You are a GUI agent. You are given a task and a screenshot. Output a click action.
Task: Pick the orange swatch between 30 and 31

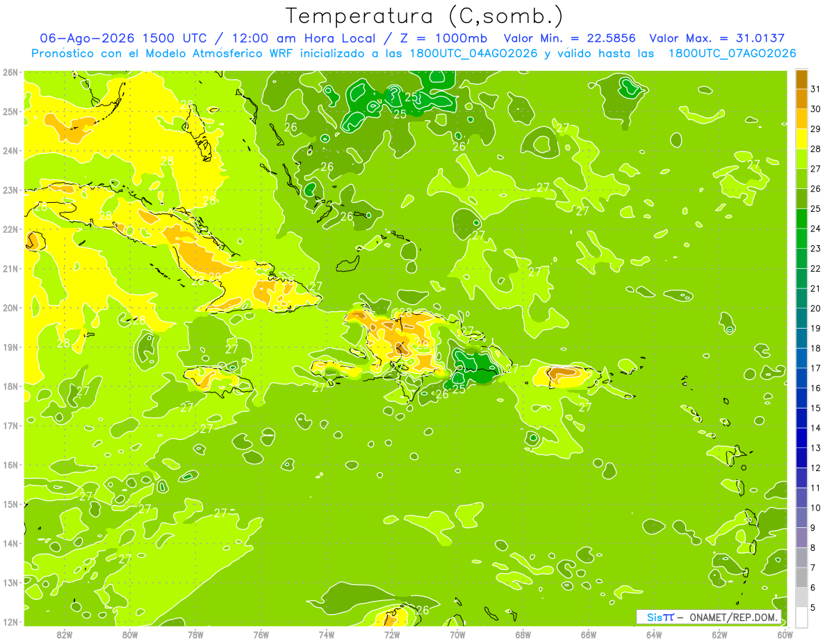[801, 99]
